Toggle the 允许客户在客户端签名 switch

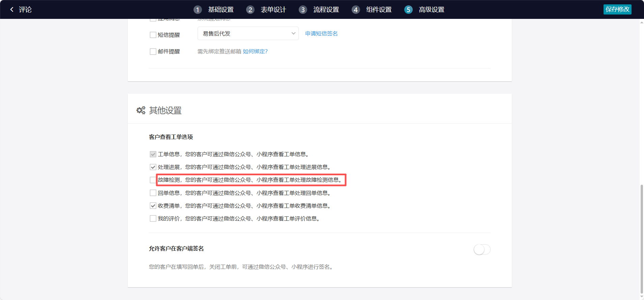482,249
